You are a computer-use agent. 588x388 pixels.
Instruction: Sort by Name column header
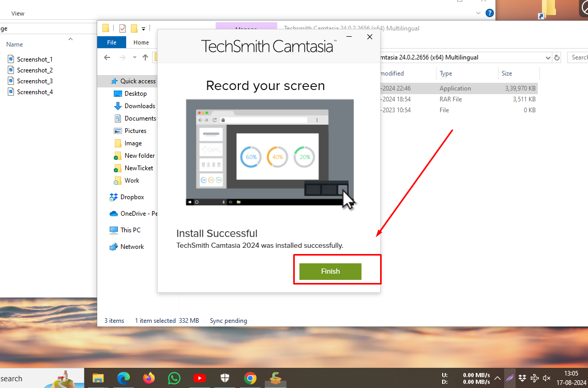tap(14, 44)
